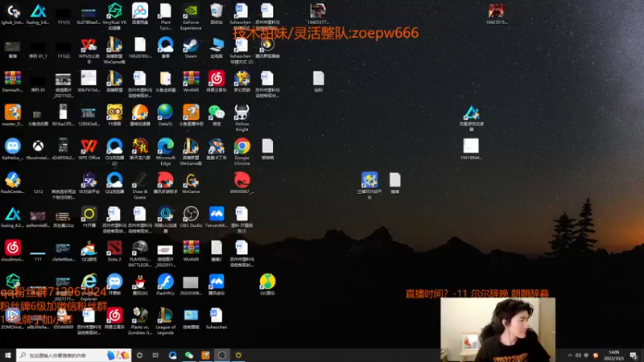Launch the League of Legends shortcut
Image resolution: width=644 pixels, height=362 pixels.
click(166, 321)
